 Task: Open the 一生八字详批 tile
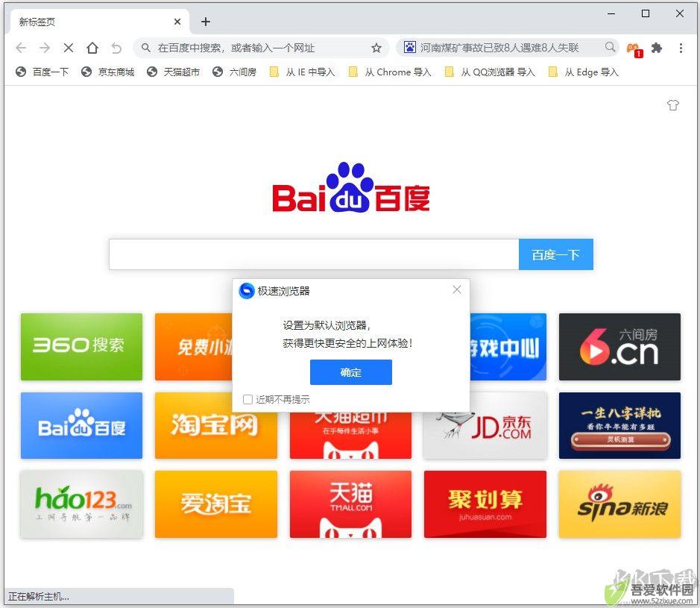click(619, 425)
